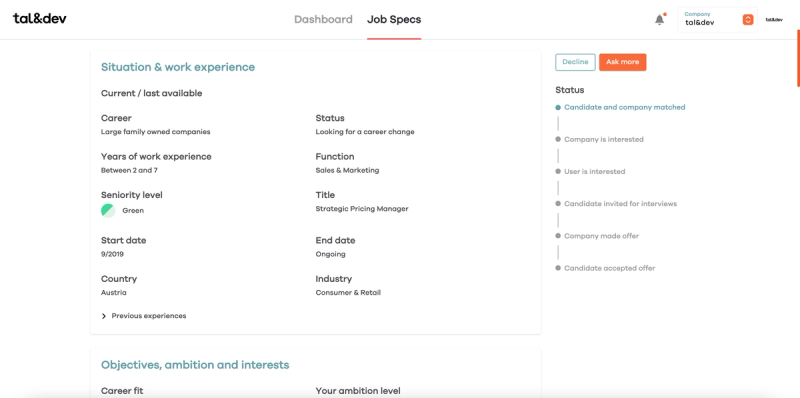This screenshot has width=800, height=398.
Task: Switch to the Dashboard tab
Action: click(323, 19)
